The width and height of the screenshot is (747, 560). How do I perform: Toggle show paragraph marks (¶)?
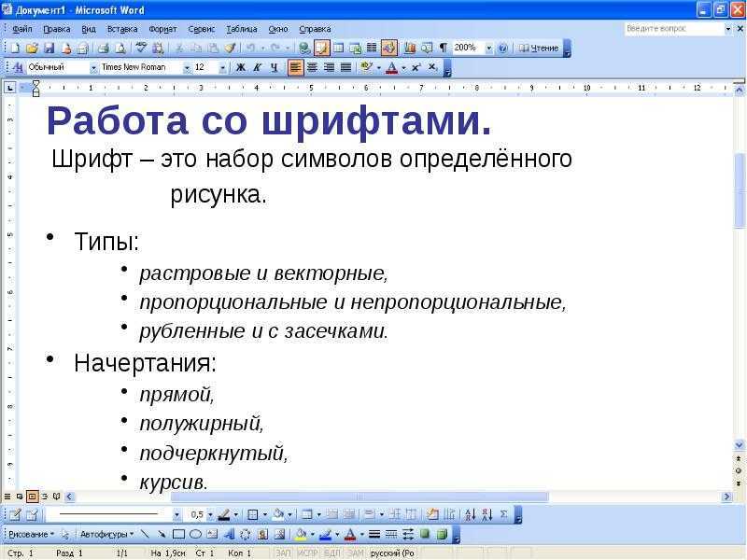coord(443,49)
